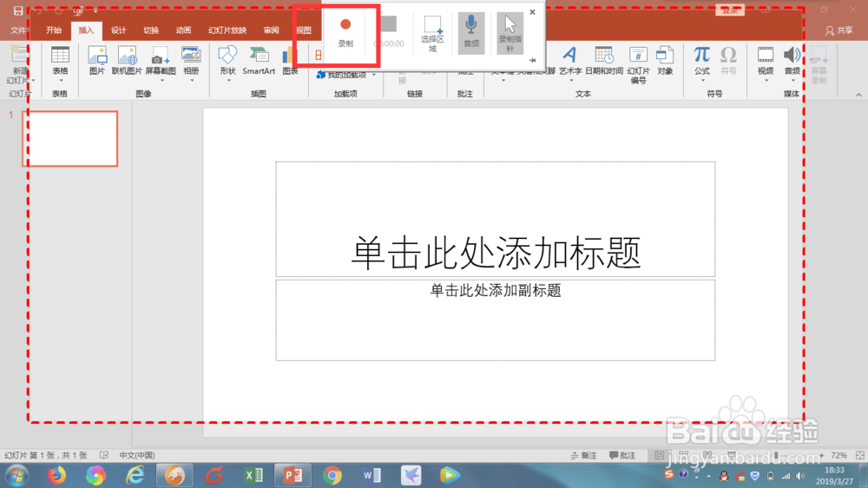Screen dimensions: 868x488
Task: Open the 相册 photo album dropdown
Action: 191,64
